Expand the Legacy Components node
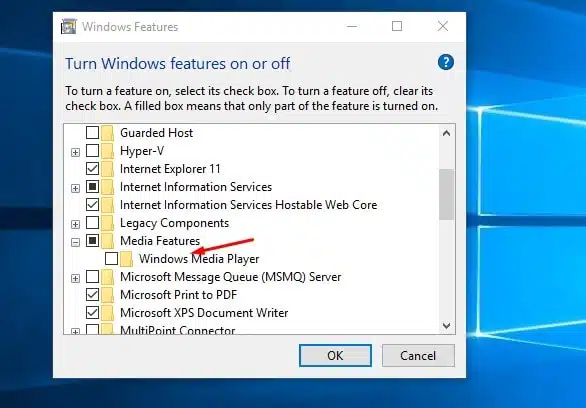This screenshot has width=586, height=408. [x=75, y=224]
